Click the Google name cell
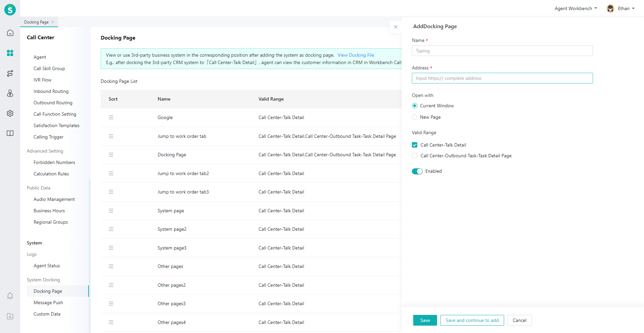 pyautogui.click(x=165, y=117)
